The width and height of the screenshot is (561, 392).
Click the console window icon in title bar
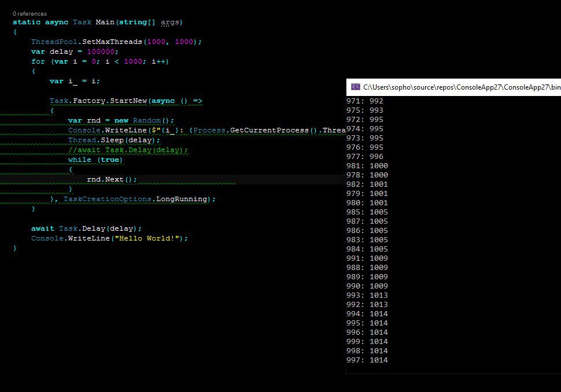click(x=355, y=87)
